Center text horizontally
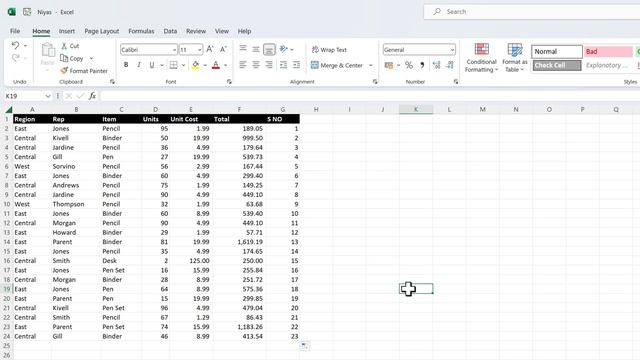 pyautogui.click(x=256, y=65)
